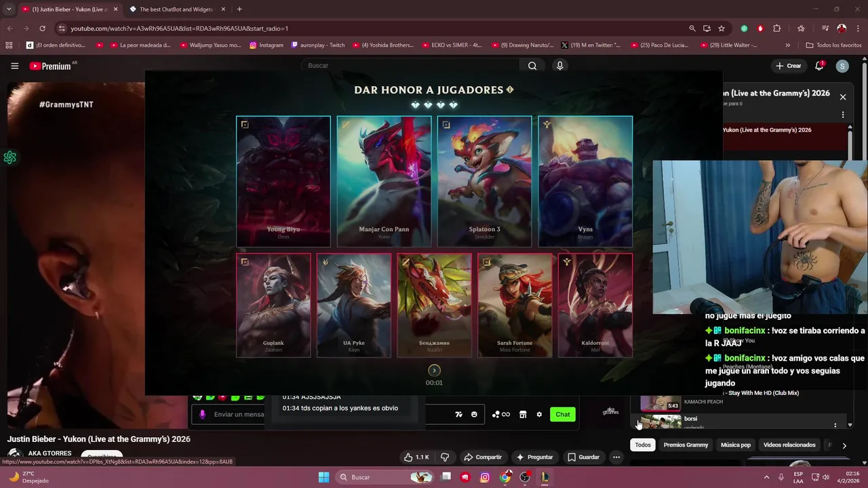The width and height of the screenshot is (868, 488).
Task: Select the Premios Grammy filter chip
Action: click(x=686, y=445)
